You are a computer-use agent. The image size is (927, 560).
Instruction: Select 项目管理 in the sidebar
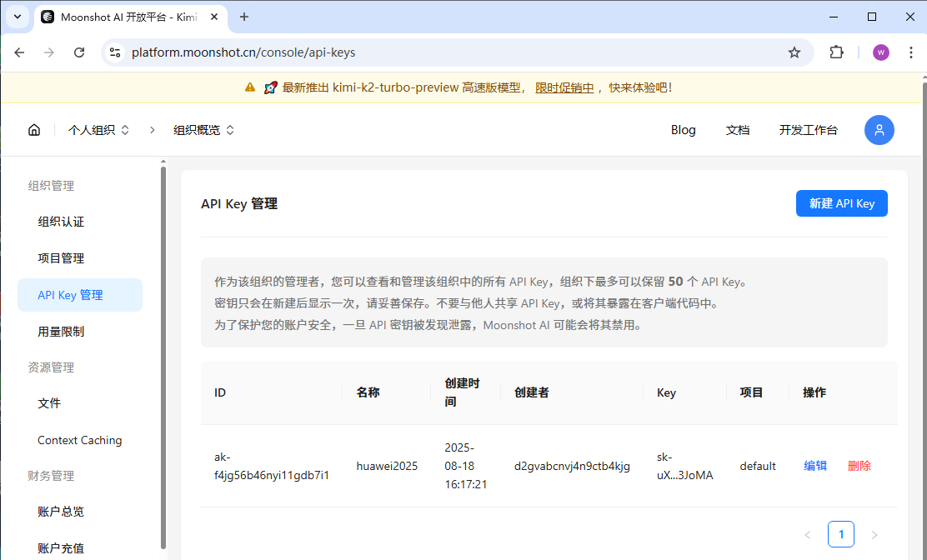pyautogui.click(x=80, y=258)
